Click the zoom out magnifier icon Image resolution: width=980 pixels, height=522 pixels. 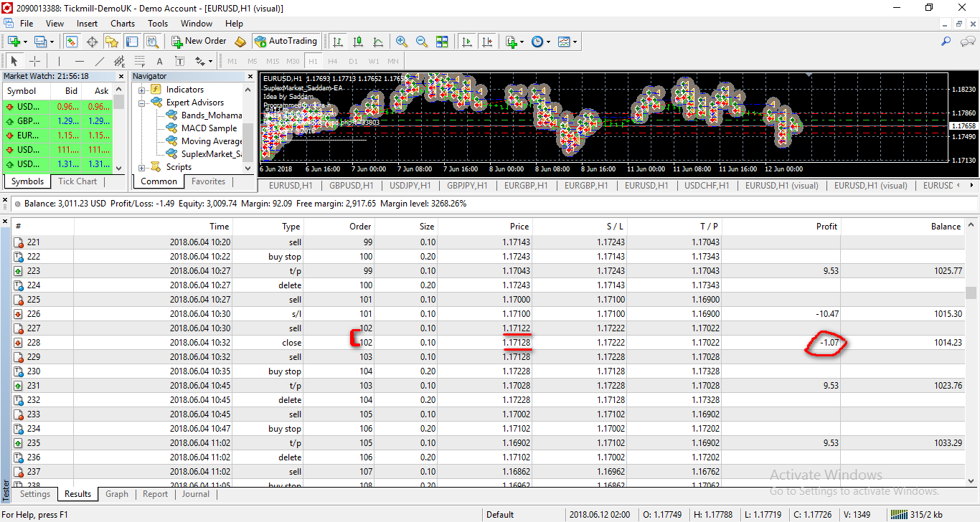click(x=422, y=42)
